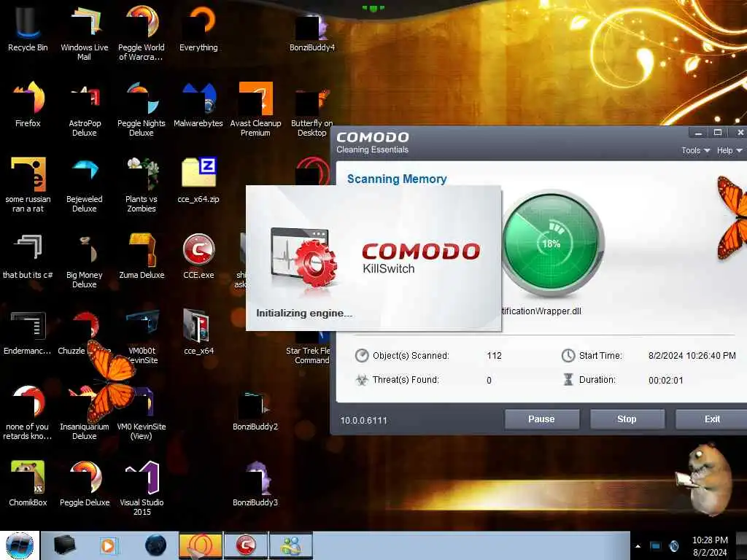Open the messenger people taskbar icon

tap(291, 545)
